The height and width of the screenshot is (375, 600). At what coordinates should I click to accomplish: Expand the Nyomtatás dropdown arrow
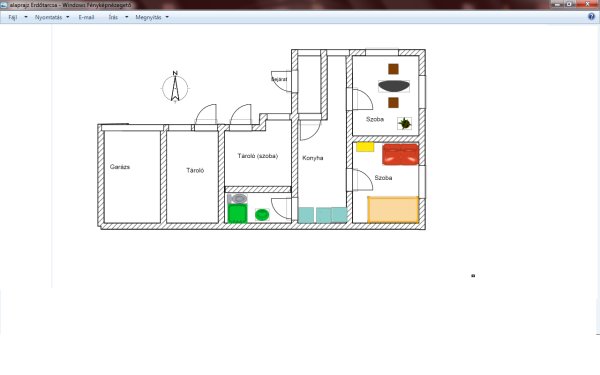coord(68,17)
